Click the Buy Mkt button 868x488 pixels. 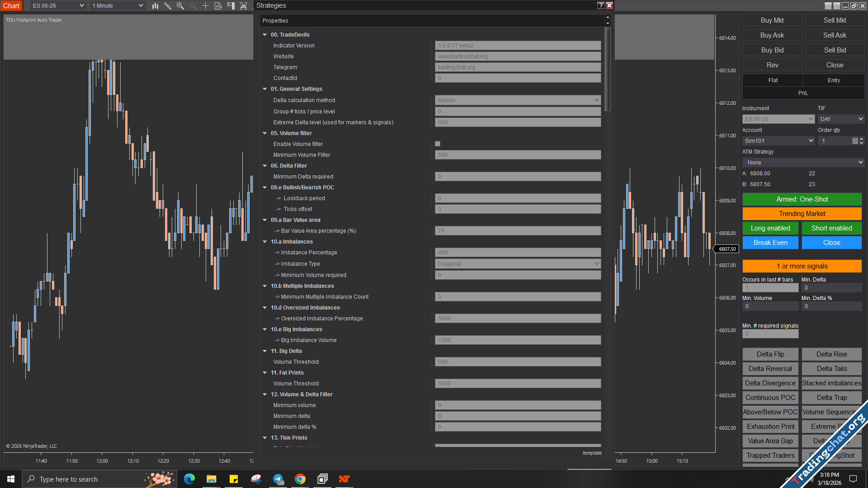[772, 20]
